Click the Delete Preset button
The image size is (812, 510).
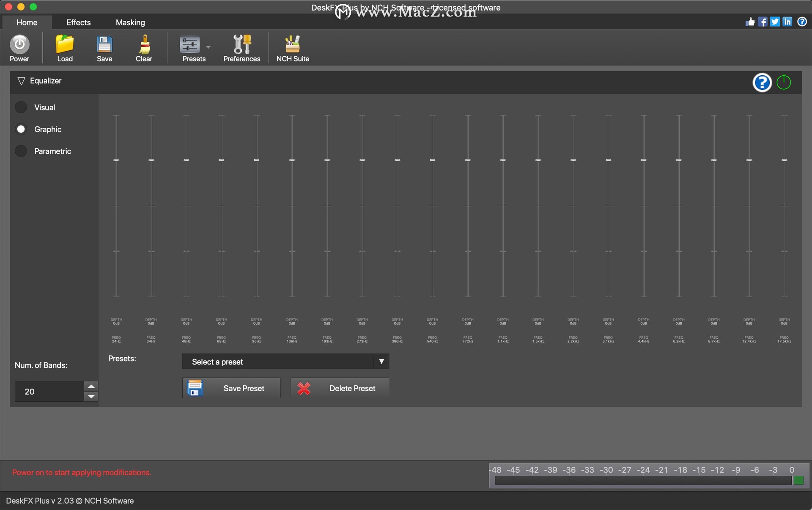(x=339, y=388)
